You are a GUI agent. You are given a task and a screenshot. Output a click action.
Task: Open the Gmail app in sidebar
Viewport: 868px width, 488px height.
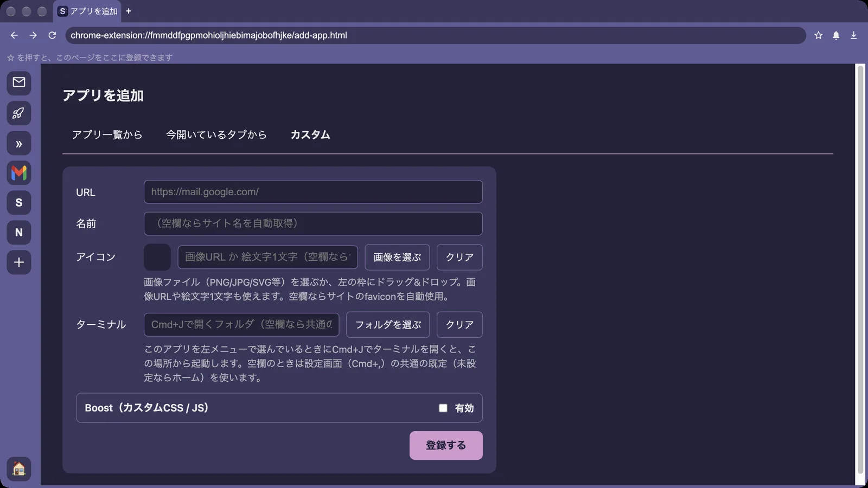pos(19,173)
